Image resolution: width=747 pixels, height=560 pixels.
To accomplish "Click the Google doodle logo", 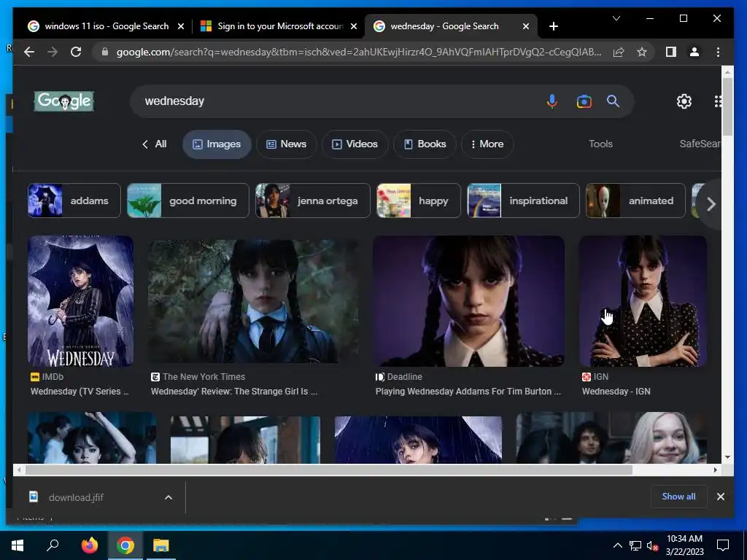I will tap(64, 101).
